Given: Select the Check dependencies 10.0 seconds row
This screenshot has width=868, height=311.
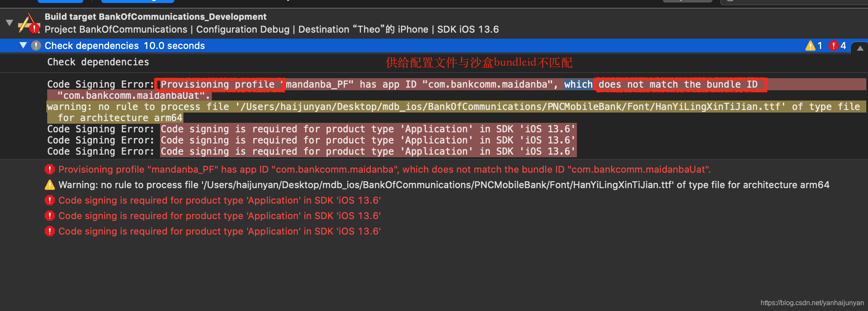Looking at the screenshot, I should 434,46.
